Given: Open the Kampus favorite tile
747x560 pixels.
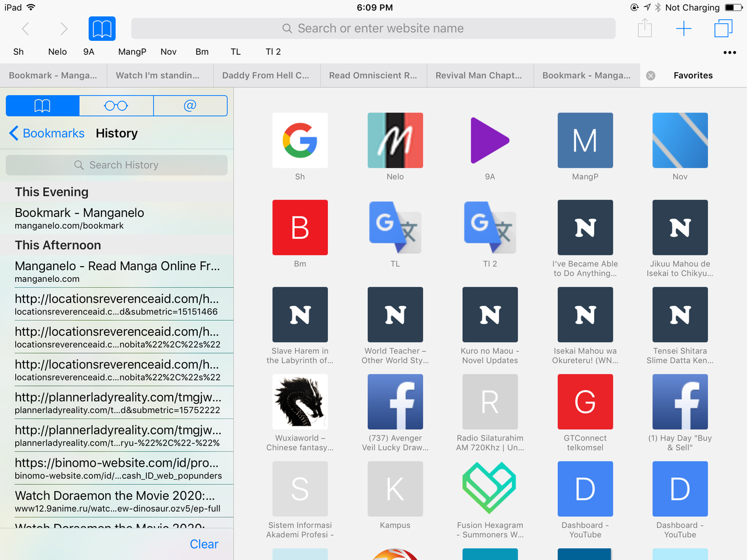Looking at the screenshot, I should (395, 489).
